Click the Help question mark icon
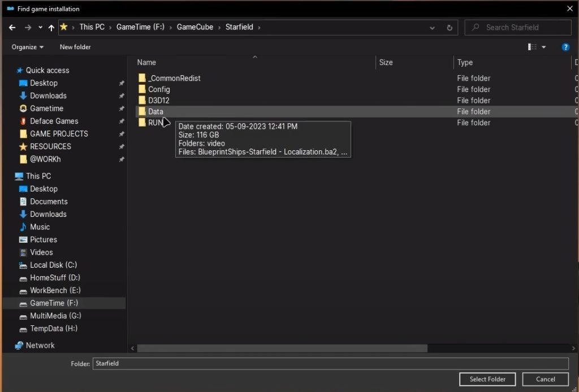This screenshot has height=392, width=579. pos(566,47)
